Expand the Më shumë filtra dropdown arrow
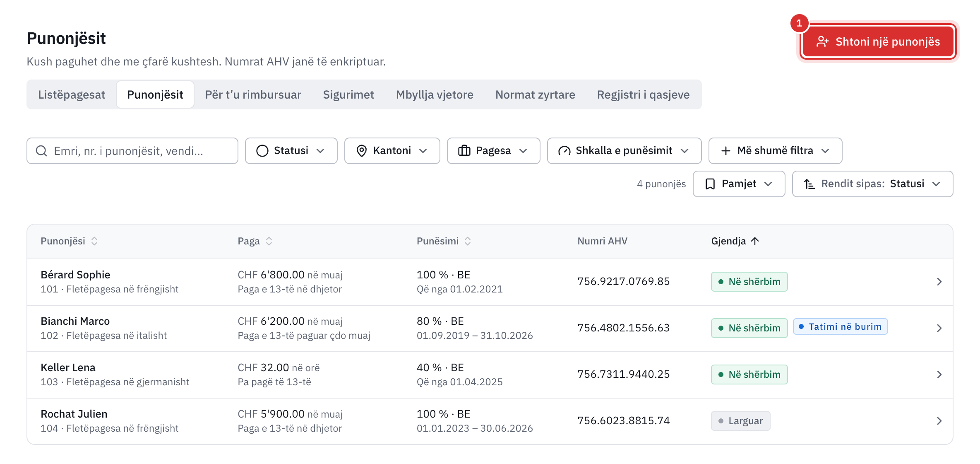 [825, 151]
